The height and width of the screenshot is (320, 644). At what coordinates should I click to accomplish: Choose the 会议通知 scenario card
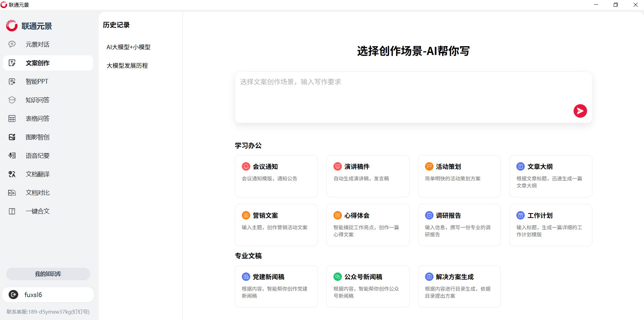click(276, 176)
